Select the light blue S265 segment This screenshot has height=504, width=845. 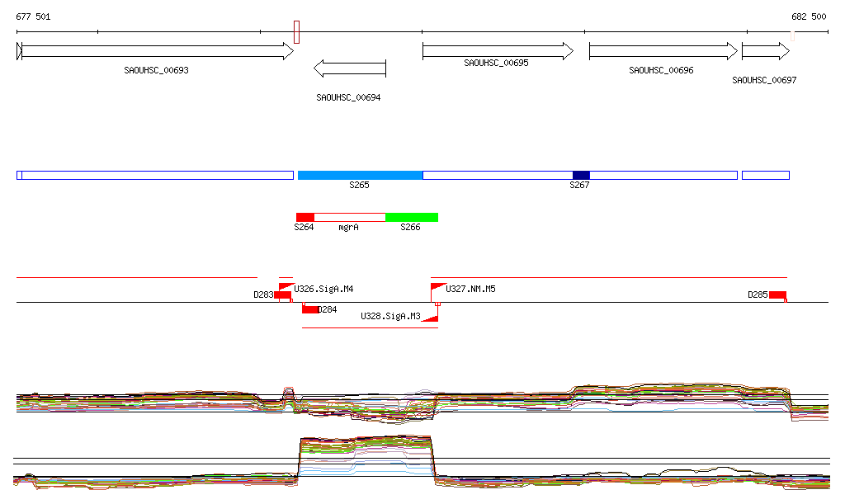(360, 175)
